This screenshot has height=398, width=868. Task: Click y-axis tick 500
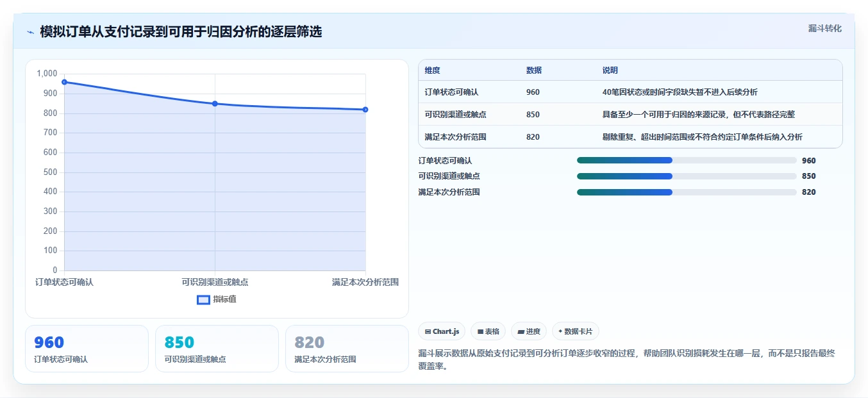click(x=51, y=172)
